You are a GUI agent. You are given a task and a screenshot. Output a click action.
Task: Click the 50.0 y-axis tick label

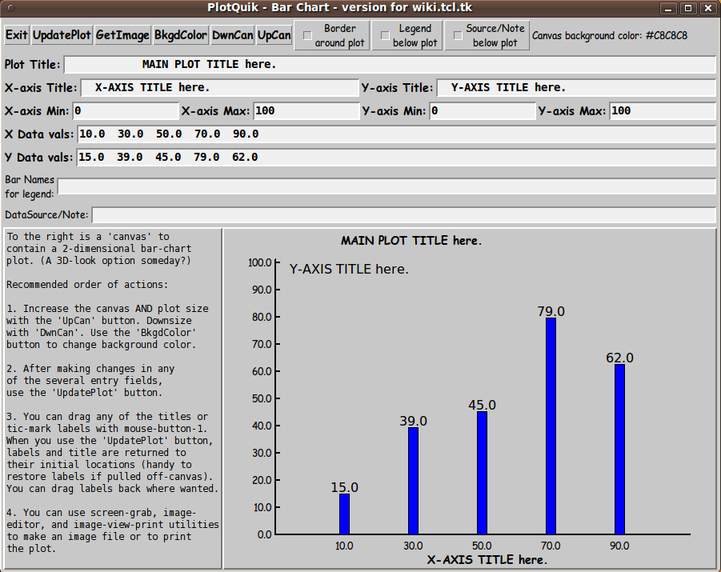(x=262, y=398)
